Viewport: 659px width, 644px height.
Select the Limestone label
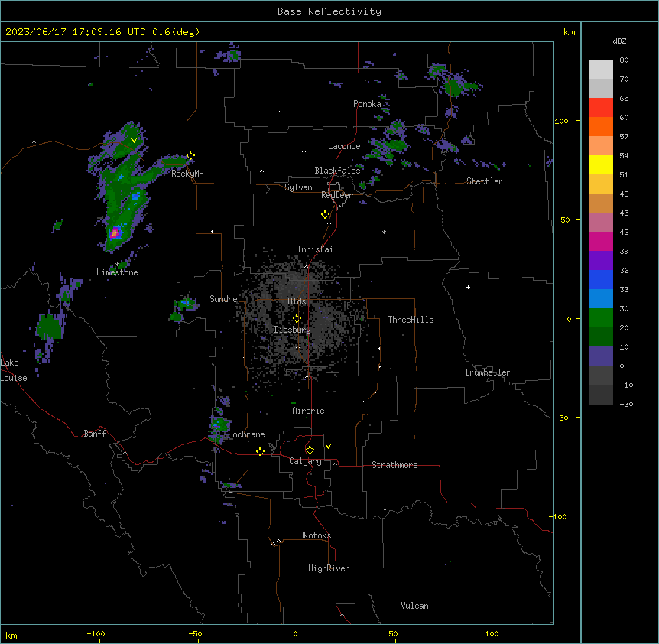click(117, 272)
